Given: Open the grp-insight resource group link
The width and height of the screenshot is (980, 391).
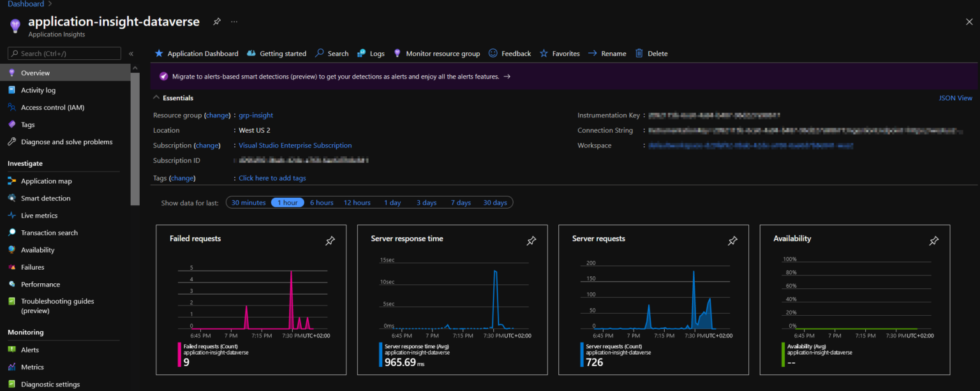Looking at the screenshot, I should coord(255,115).
